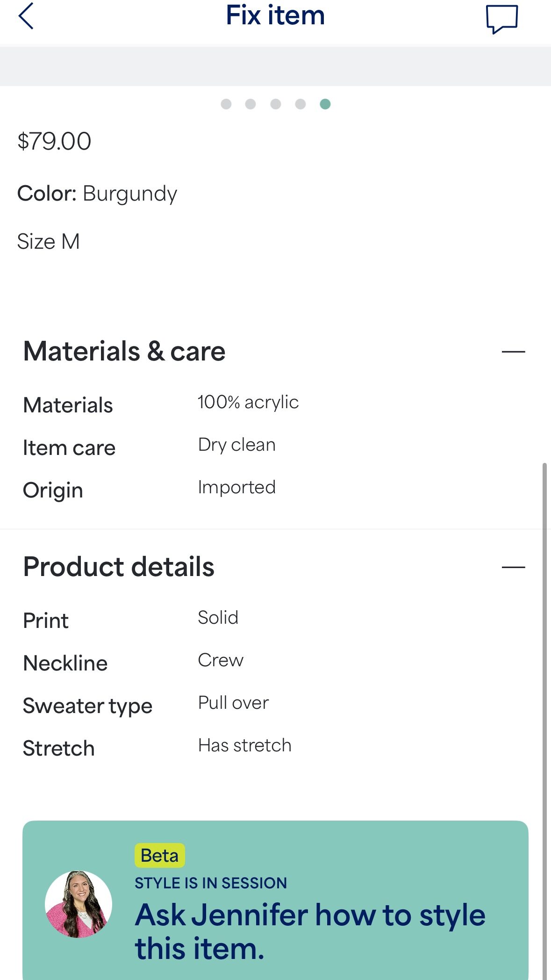
Task: Go to the fourth image dot
Action: pyautogui.click(x=301, y=104)
